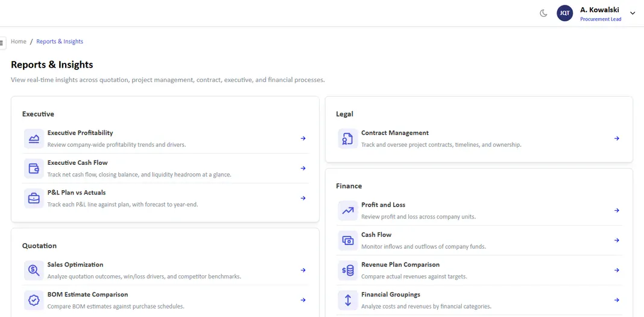Click the Finance section heading
This screenshot has width=644, height=317.
[x=349, y=186]
